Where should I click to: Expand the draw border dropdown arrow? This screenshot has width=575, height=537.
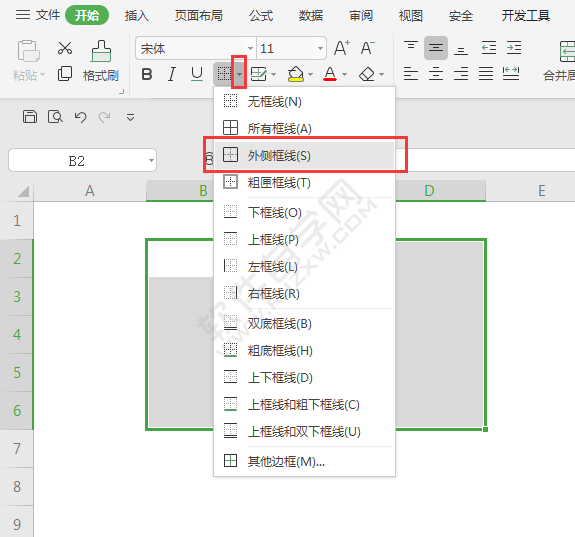pos(274,74)
